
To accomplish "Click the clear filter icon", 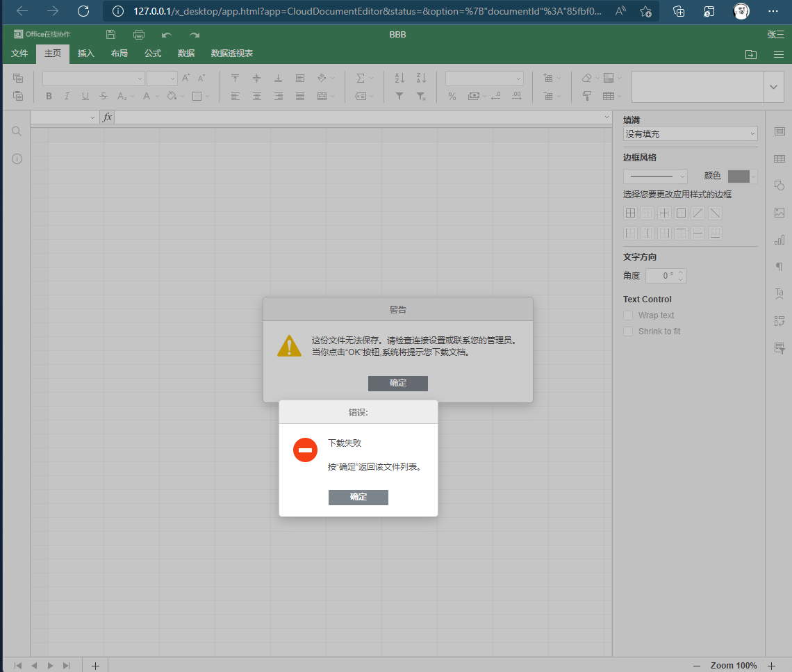I will coord(421,97).
